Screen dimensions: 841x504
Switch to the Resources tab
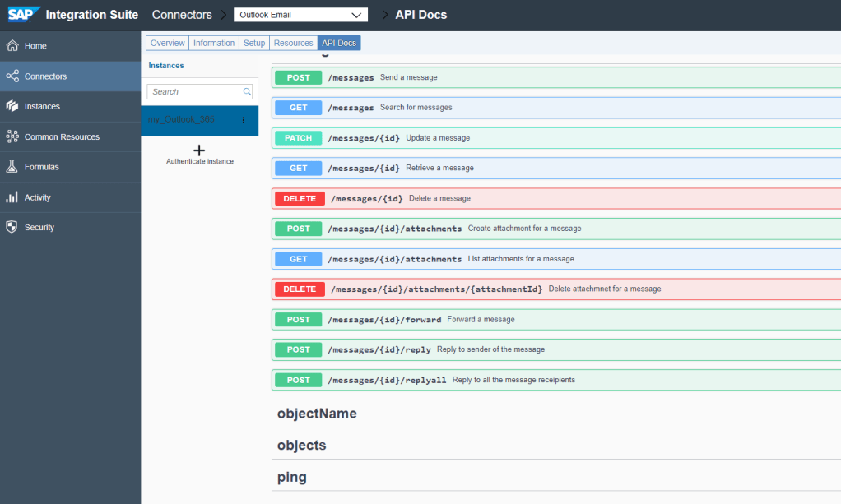pyautogui.click(x=293, y=43)
